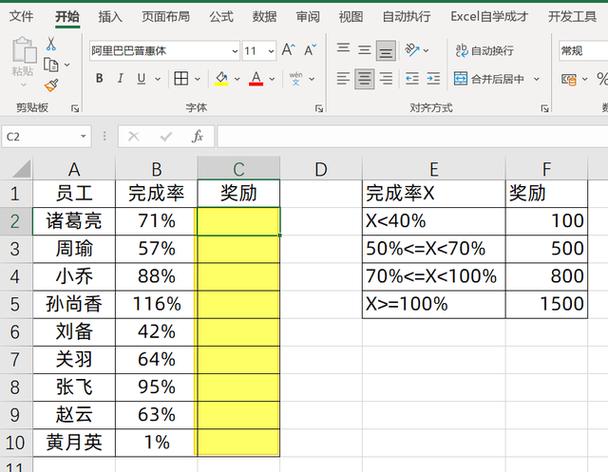Click the Copy icon
This screenshot has width=608, height=472.
tap(51, 65)
